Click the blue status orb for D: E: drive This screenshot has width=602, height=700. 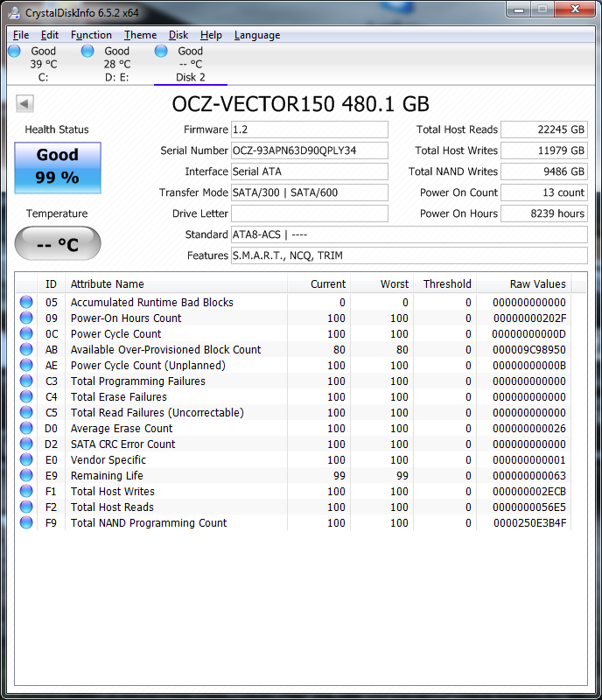click(x=87, y=51)
